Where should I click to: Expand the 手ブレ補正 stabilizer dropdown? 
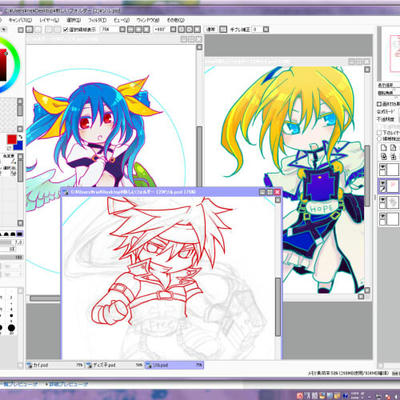click(266, 30)
